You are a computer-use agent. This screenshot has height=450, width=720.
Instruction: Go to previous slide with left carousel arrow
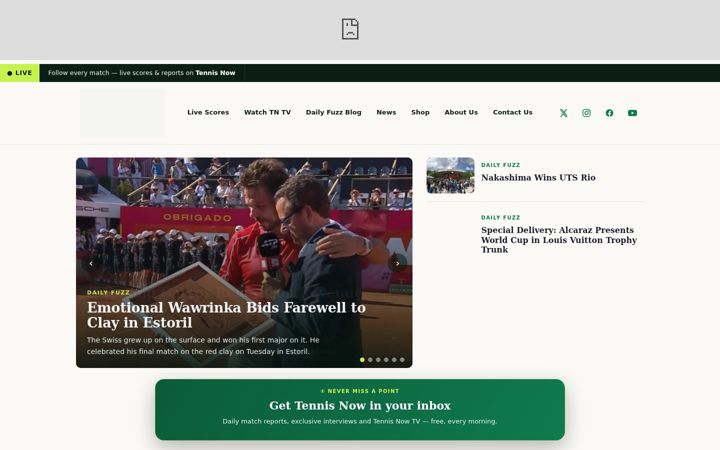91,263
